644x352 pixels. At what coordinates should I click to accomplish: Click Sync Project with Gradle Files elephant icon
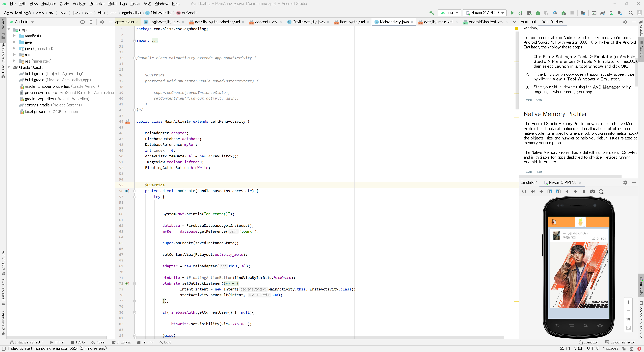click(603, 13)
